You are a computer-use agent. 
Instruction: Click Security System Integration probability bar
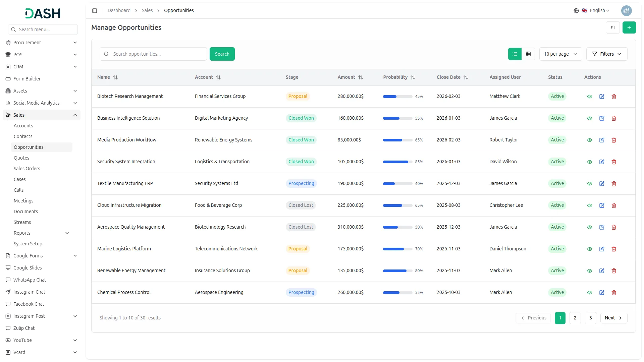click(397, 162)
